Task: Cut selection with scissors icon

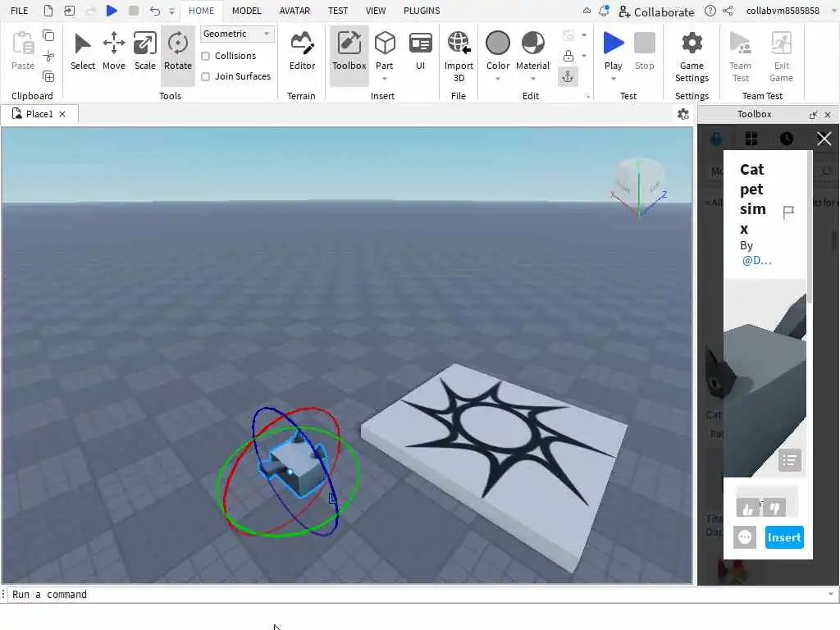Action: 48,56
